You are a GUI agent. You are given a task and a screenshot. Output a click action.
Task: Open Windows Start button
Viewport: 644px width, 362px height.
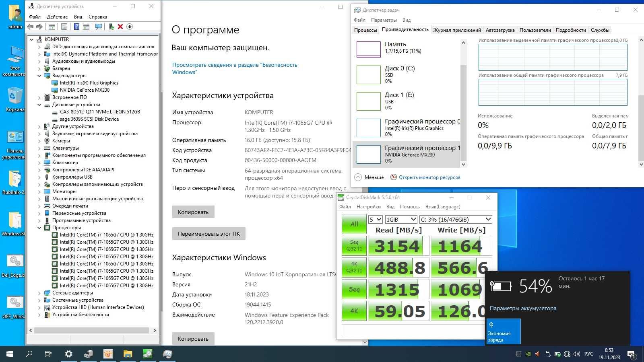point(10,354)
